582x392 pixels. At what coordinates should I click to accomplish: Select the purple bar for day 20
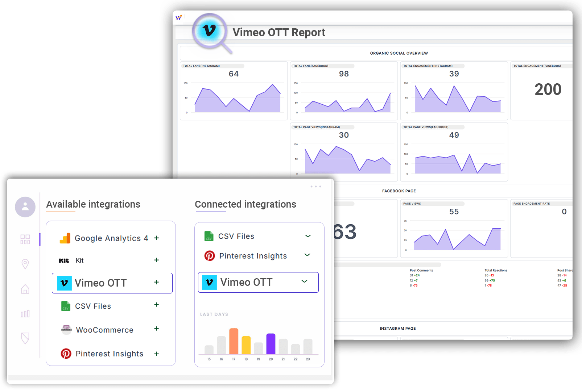click(x=271, y=343)
